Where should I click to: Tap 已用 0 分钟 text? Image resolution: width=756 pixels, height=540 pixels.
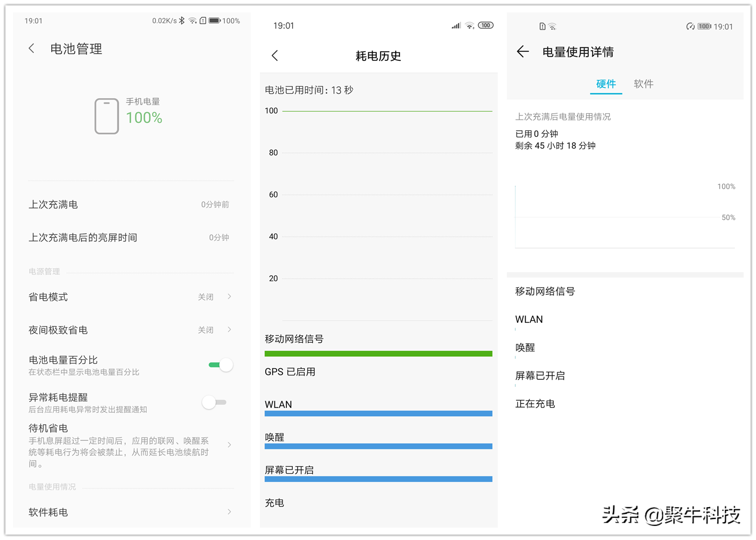537,134
